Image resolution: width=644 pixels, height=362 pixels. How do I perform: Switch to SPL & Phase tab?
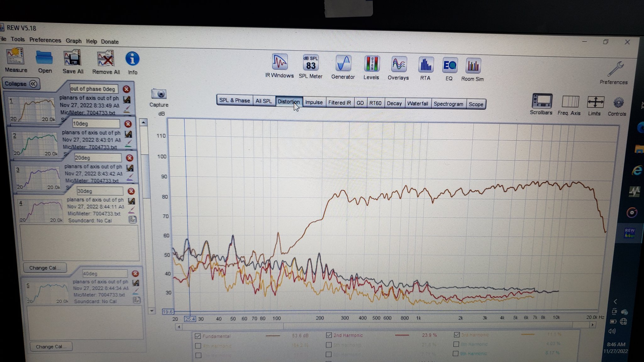tap(235, 100)
